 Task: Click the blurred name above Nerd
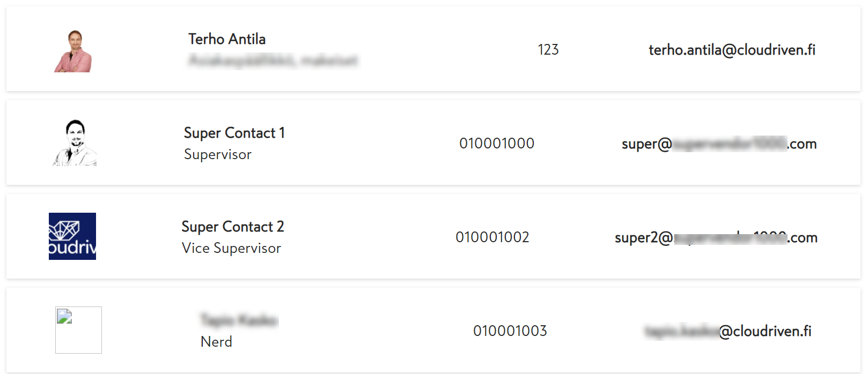click(x=239, y=320)
